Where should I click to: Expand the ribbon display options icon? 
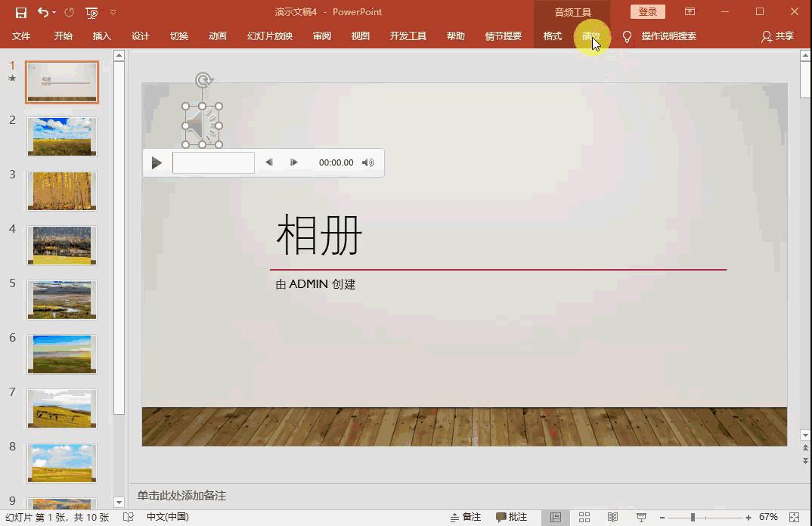click(x=690, y=12)
